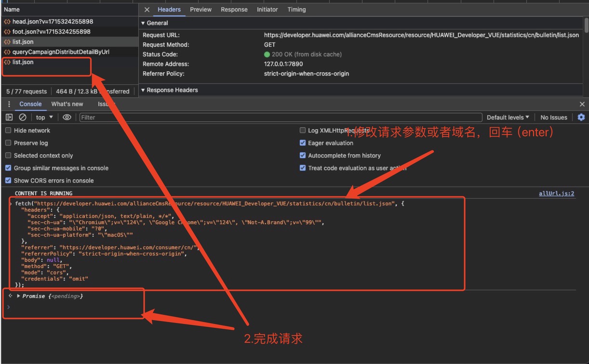This screenshot has height=364, width=589.
Task: Close the console drawer
Action: pos(582,104)
